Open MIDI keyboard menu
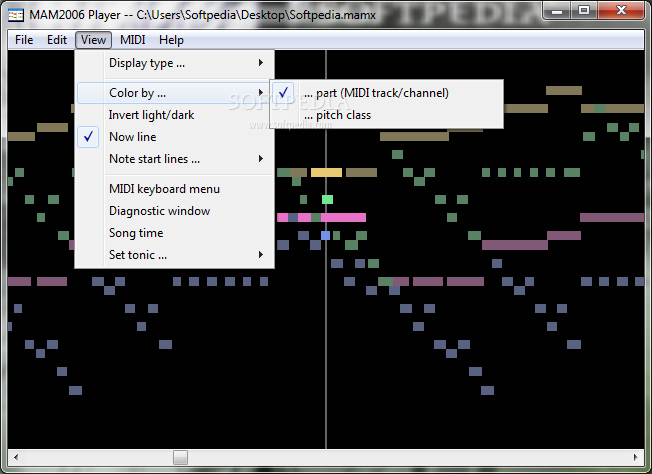The width and height of the screenshot is (652, 474). (x=175, y=189)
